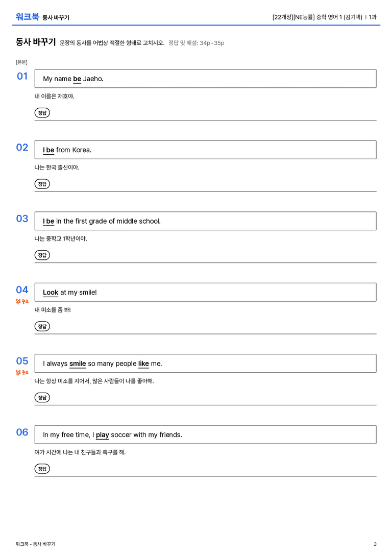Click the red 중요 star mark under 04
This screenshot has width=392, height=555.
tap(22, 301)
